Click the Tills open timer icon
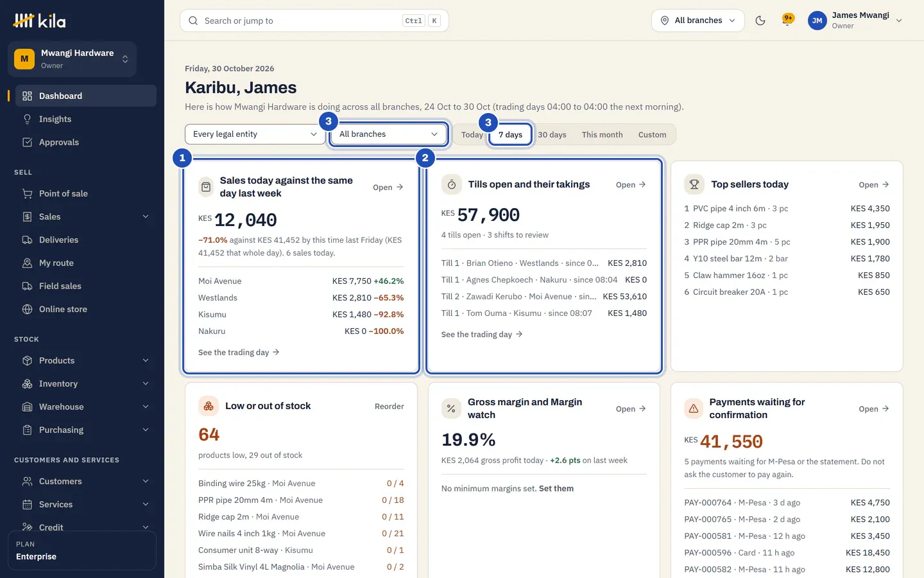The width and height of the screenshot is (924, 578). click(452, 184)
